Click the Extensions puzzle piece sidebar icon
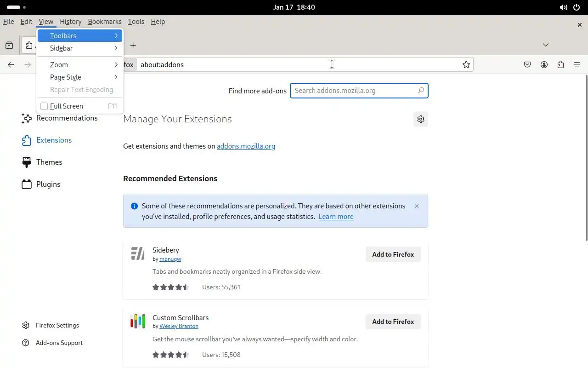This screenshot has width=588, height=368. (27, 140)
